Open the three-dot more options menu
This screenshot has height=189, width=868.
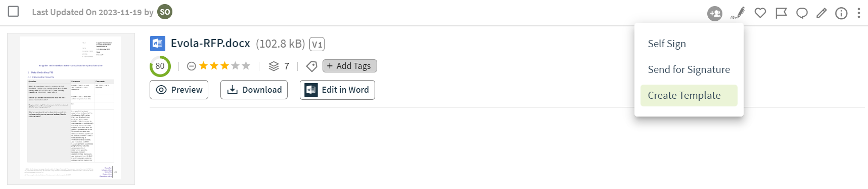(x=858, y=13)
